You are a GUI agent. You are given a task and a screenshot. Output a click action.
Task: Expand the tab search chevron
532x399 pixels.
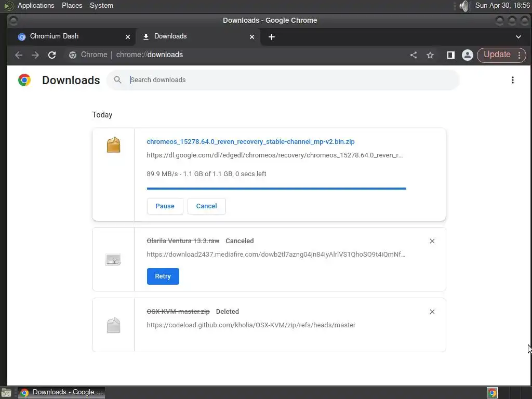point(518,37)
